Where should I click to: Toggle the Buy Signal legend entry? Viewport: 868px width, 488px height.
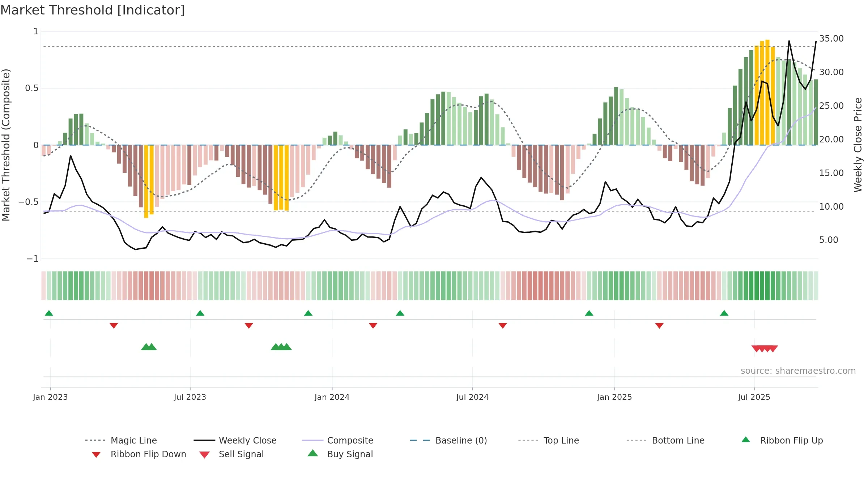click(340, 454)
